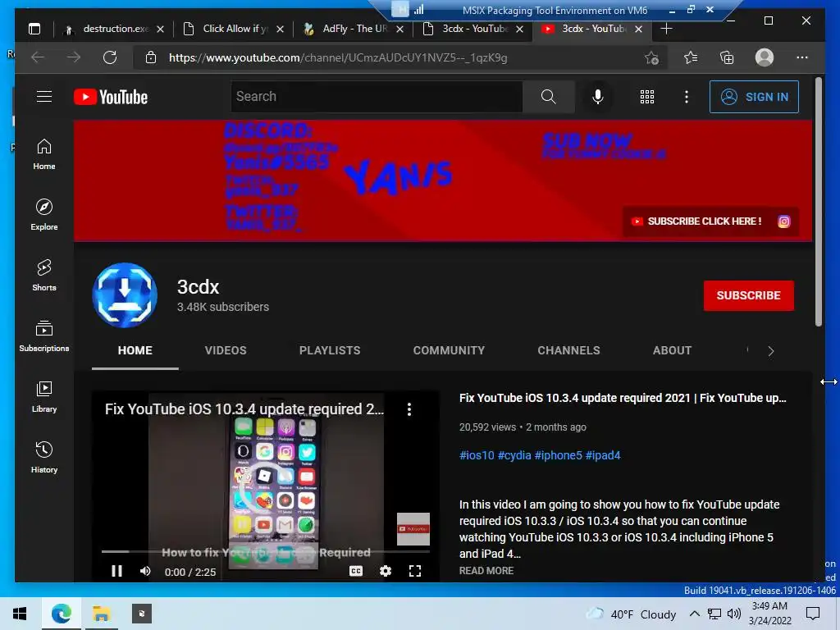
Task: Go forward with the browser forward arrow
Action: pos(73,57)
